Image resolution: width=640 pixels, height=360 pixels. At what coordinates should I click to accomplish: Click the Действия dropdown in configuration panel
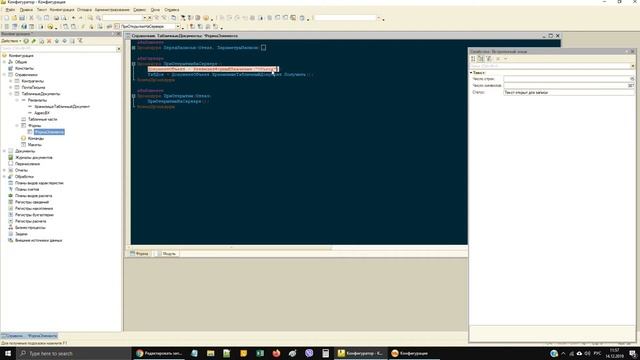tap(11, 41)
